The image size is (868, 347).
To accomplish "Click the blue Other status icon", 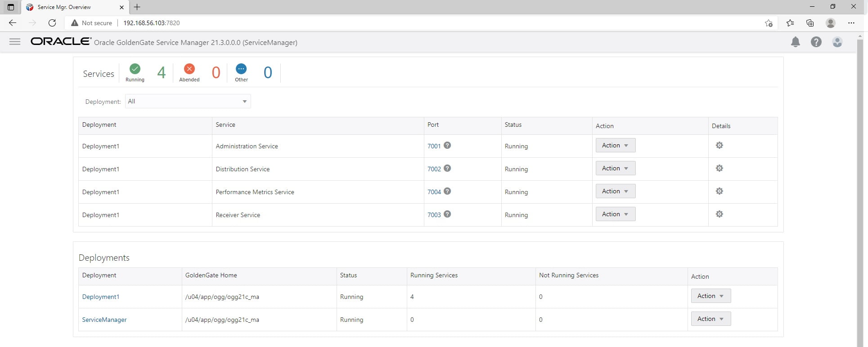I will click(x=241, y=69).
